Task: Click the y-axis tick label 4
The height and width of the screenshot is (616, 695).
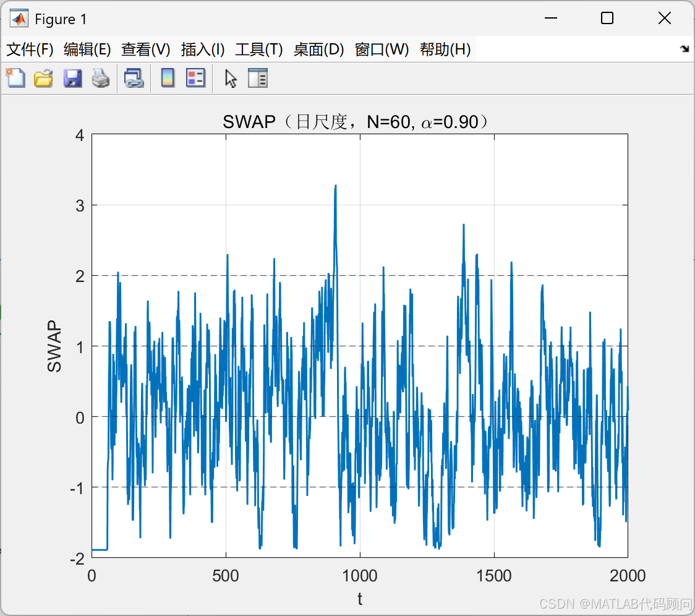Action: (80, 135)
